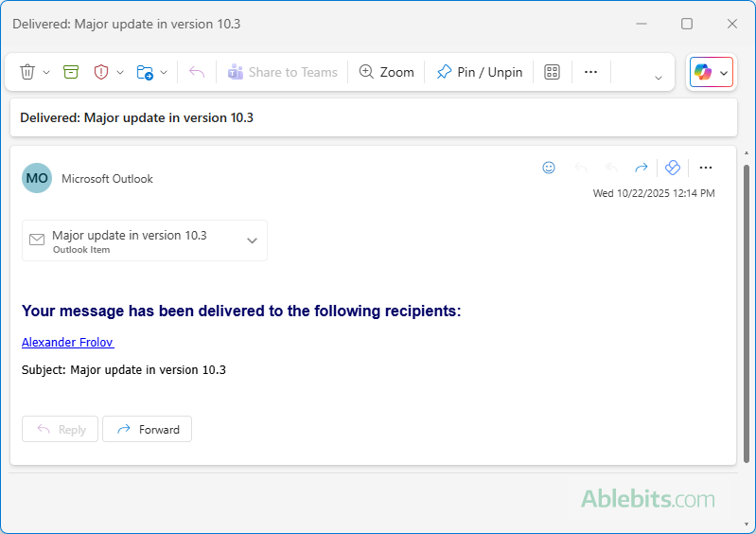Click the Forward button below the message

[x=147, y=429]
